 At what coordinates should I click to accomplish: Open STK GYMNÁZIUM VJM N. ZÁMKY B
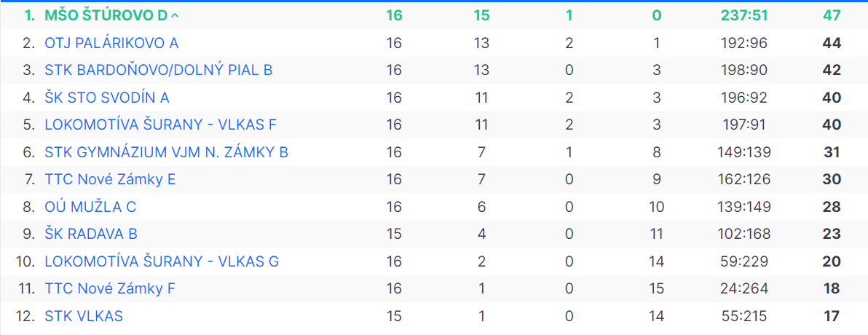(167, 151)
